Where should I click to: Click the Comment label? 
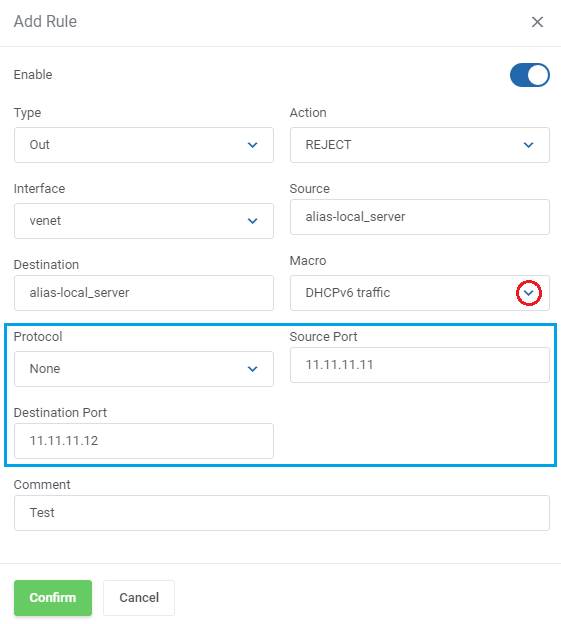[x=42, y=485]
